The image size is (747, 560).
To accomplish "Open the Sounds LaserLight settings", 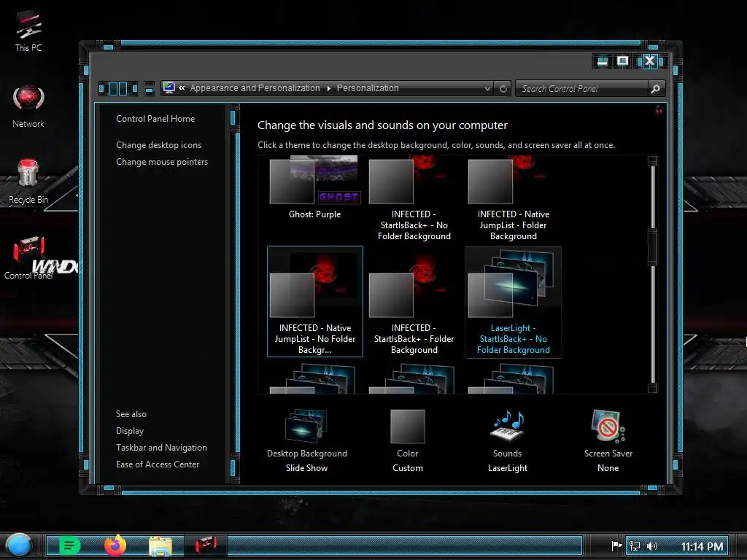I will (x=508, y=440).
